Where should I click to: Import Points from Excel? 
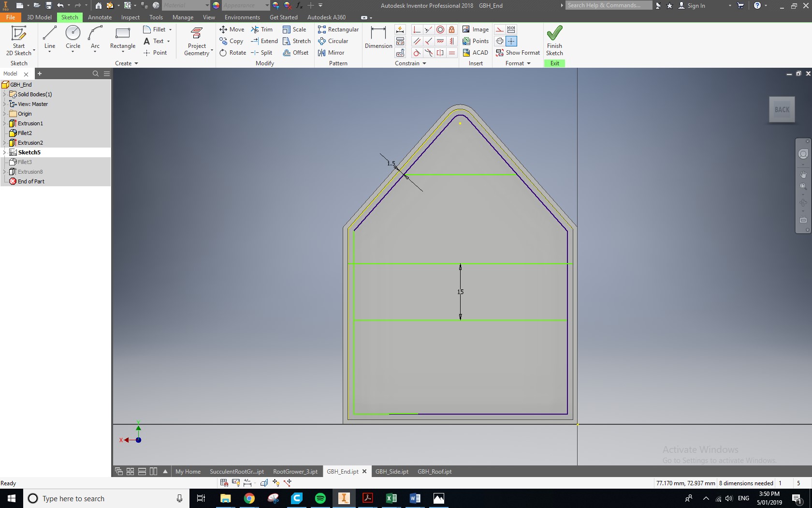[x=476, y=41]
